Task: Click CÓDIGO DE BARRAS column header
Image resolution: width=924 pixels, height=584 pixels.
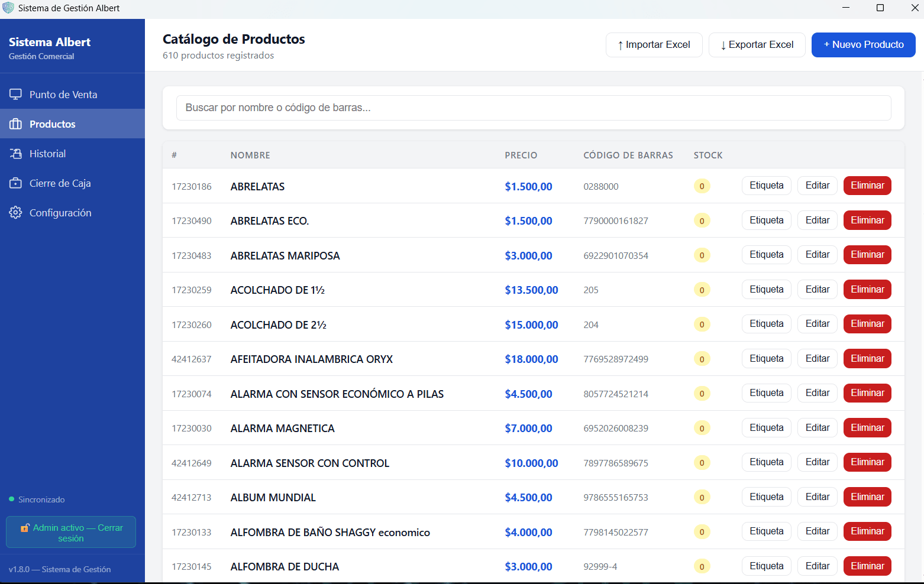Action: [628, 155]
